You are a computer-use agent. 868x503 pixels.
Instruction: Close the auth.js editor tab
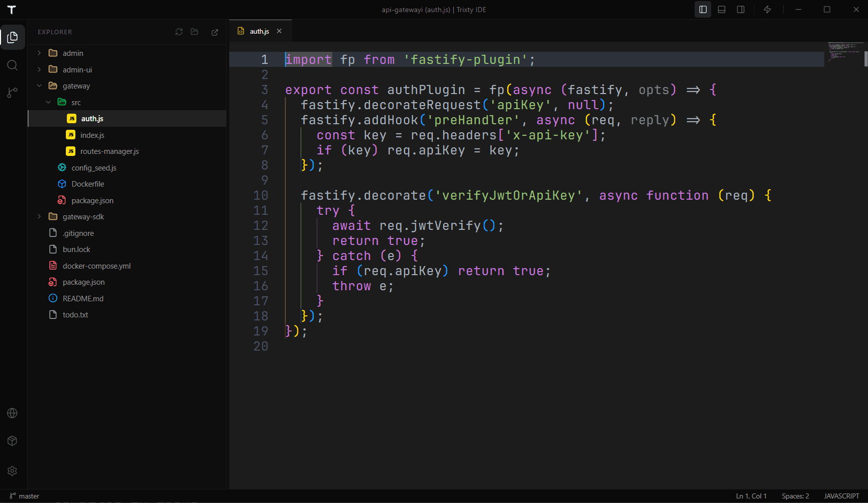[x=279, y=31]
